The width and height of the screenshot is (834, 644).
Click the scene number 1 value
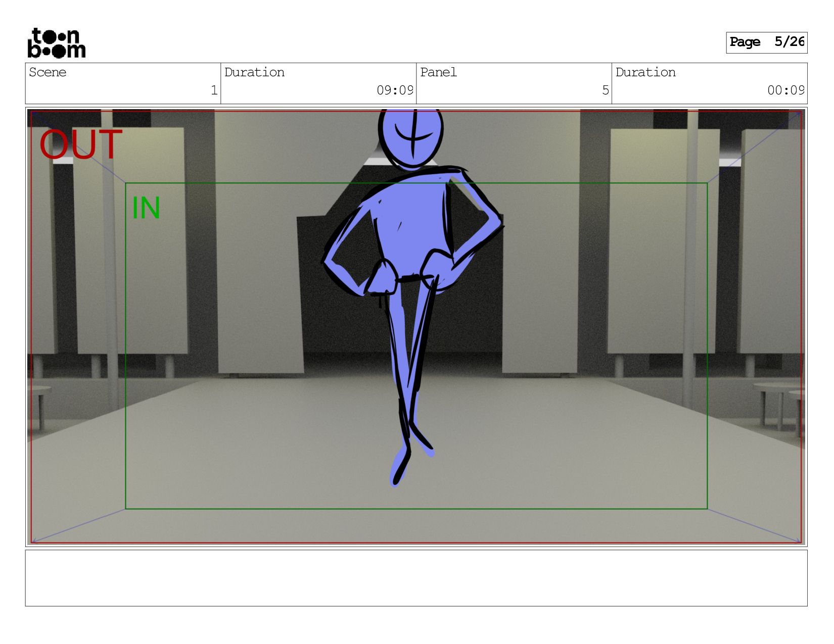click(x=214, y=90)
